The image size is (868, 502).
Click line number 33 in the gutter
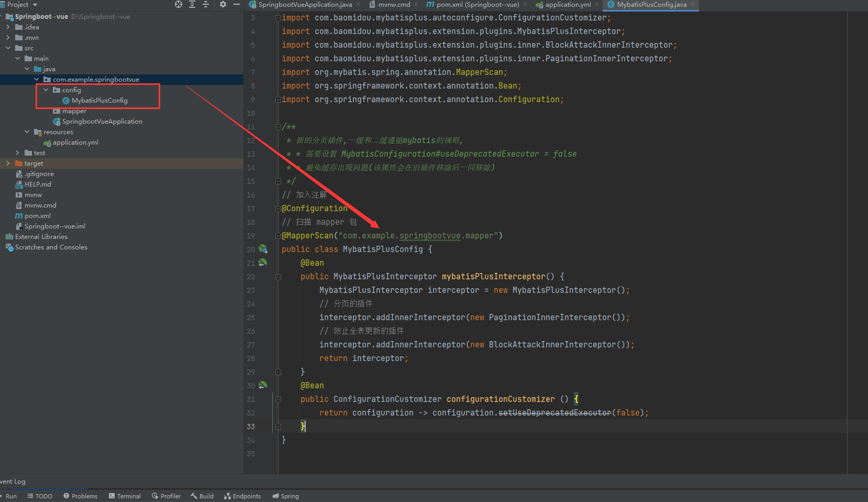click(251, 427)
